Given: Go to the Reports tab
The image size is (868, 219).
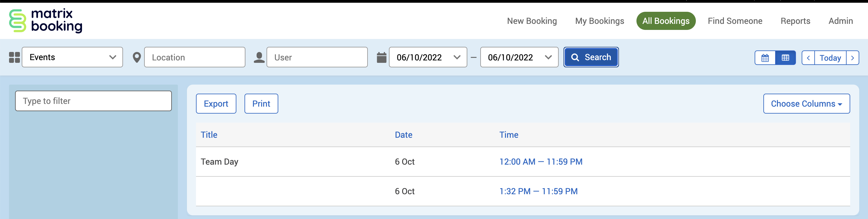Looking at the screenshot, I should point(795,21).
